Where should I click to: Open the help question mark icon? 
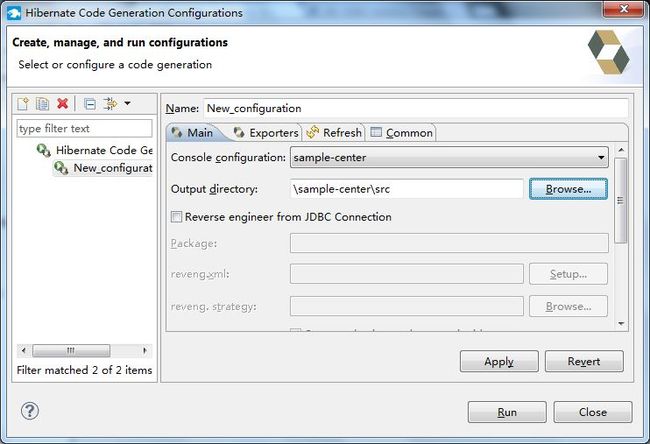tap(30, 411)
